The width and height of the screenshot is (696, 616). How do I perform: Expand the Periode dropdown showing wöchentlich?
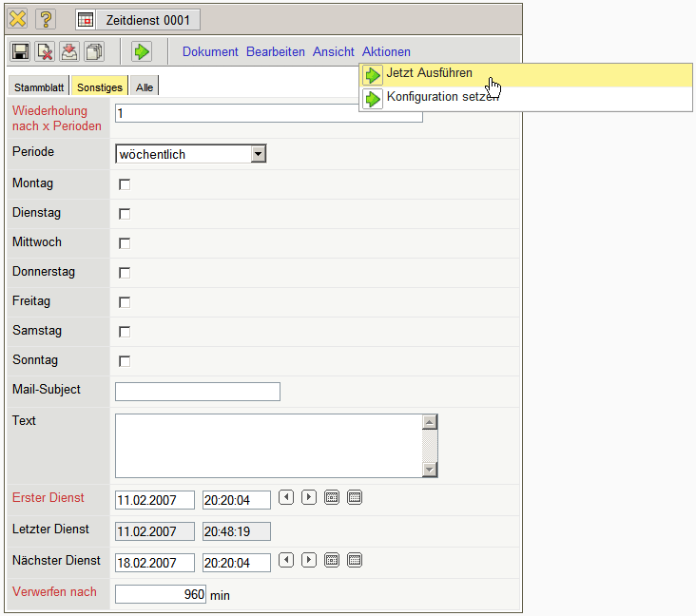coord(258,154)
